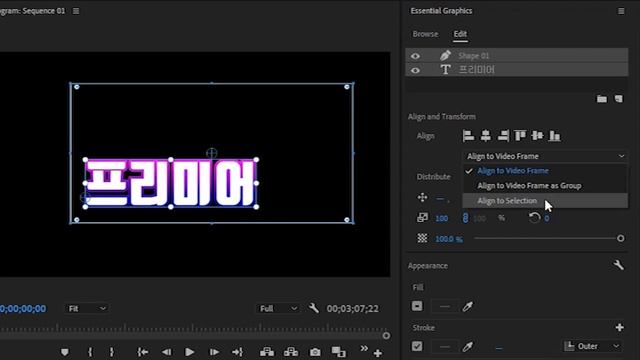Image resolution: width=640 pixels, height=360 pixels.
Task: Open the Outer stroke position dropdown
Action: click(592, 347)
